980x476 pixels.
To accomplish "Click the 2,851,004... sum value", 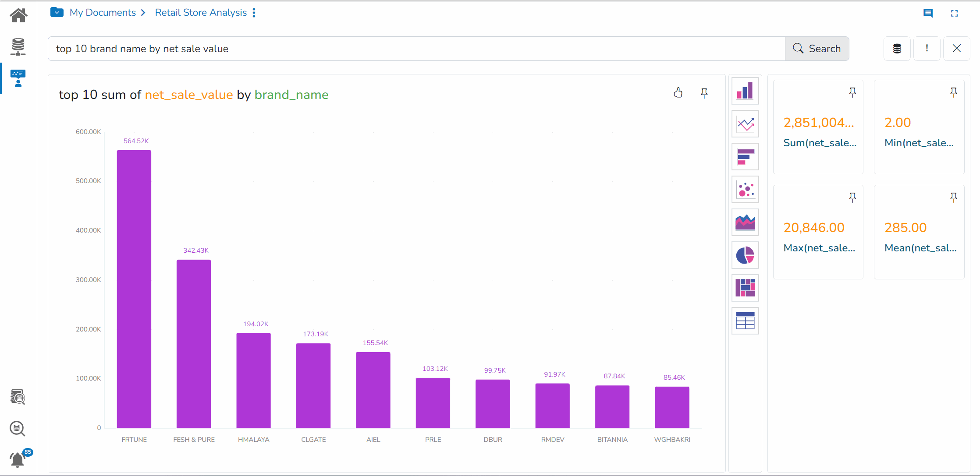I will [819, 122].
